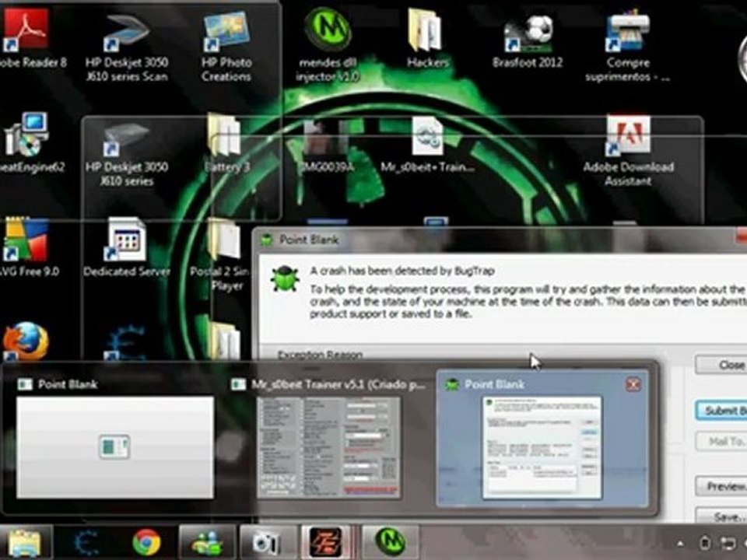Viewport: 747px width, 560px height.
Task: Click the Close button in BugTrap dialog
Action: [x=721, y=365]
